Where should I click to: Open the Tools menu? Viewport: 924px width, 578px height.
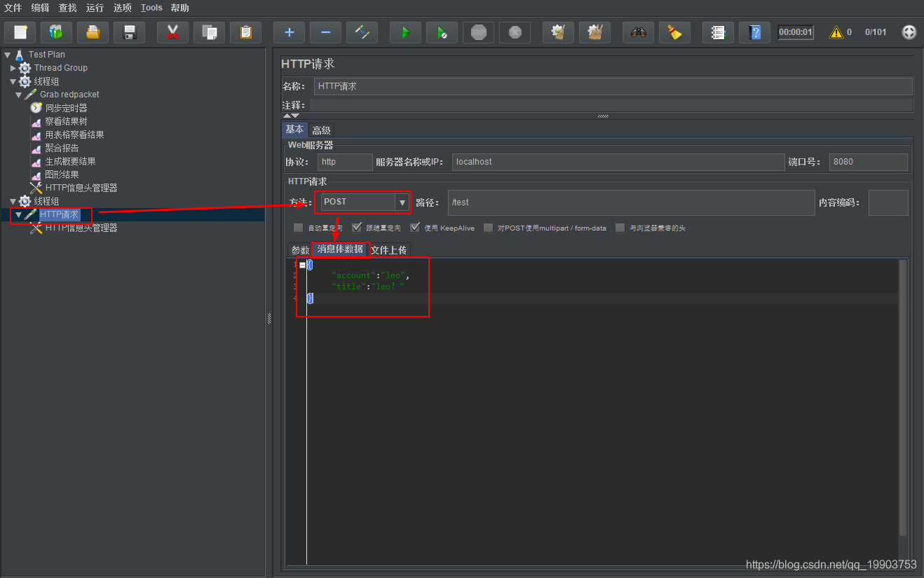tap(151, 8)
